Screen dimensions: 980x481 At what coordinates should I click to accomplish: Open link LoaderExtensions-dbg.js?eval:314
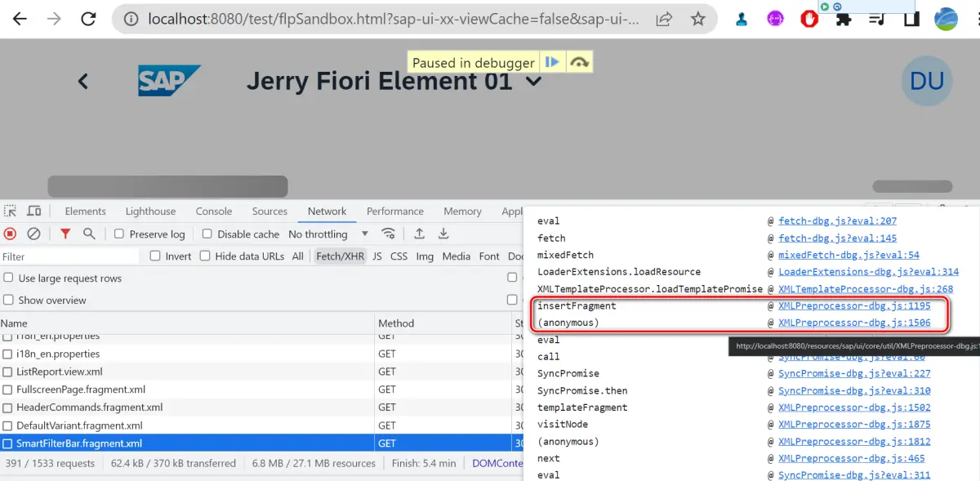pyautogui.click(x=868, y=271)
